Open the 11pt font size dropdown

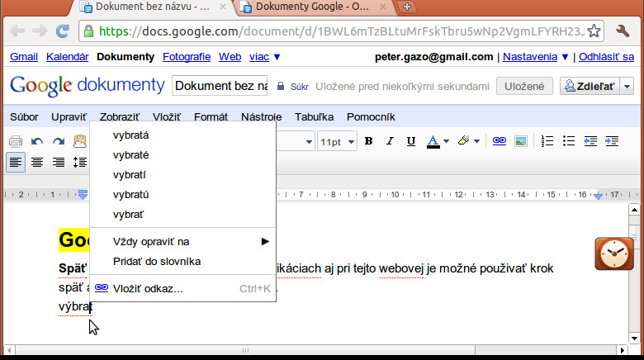coord(337,142)
